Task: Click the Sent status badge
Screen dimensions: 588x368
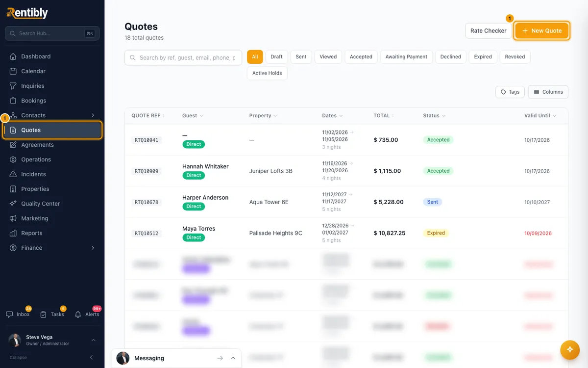Action: pyautogui.click(x=433, y=202)
